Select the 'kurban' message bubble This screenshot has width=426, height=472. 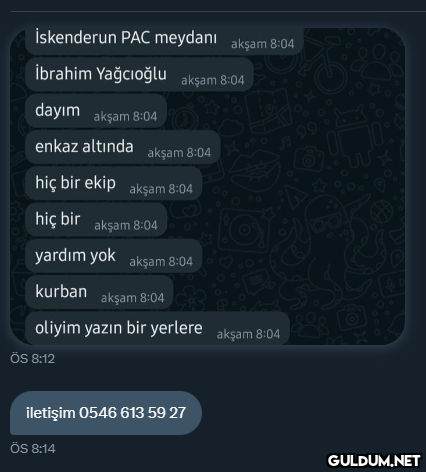pyautogui.click(x=99, y=292)
